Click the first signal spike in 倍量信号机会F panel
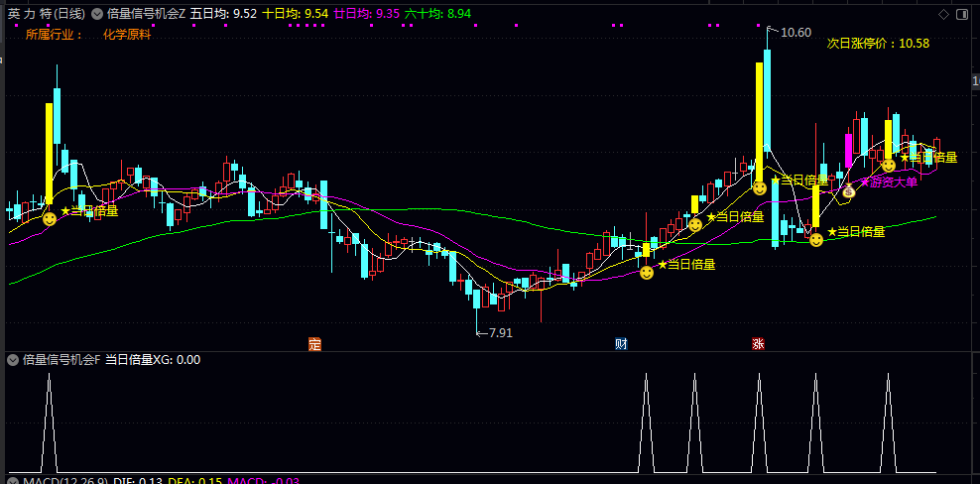The width and height of the screenshot is (980, 484). (x=50, y=423)
